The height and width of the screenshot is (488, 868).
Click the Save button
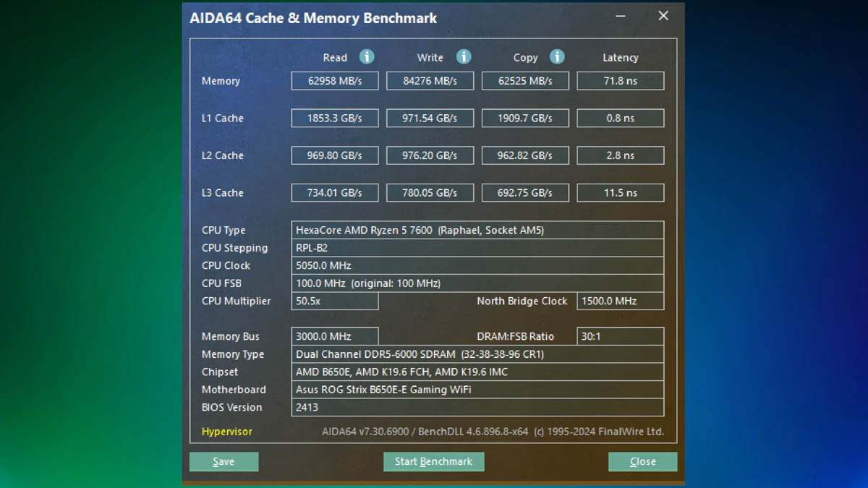(224, 461)
